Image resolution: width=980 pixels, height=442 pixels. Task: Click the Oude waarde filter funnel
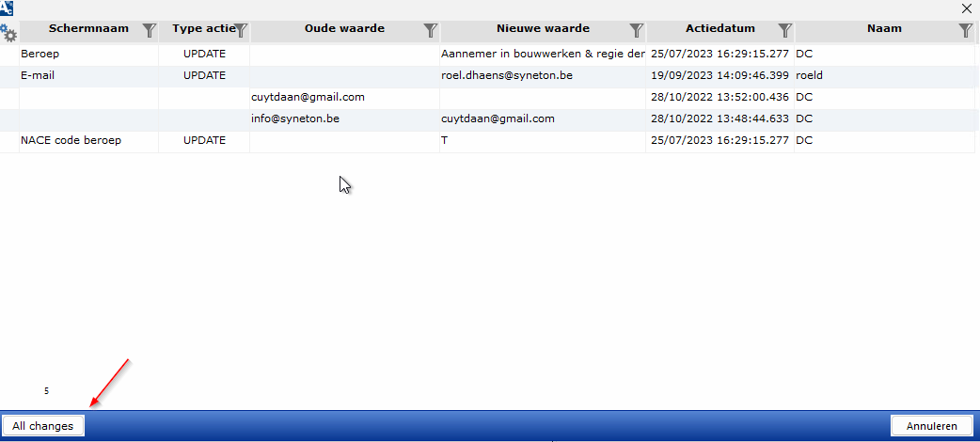[x=430, y=31]
